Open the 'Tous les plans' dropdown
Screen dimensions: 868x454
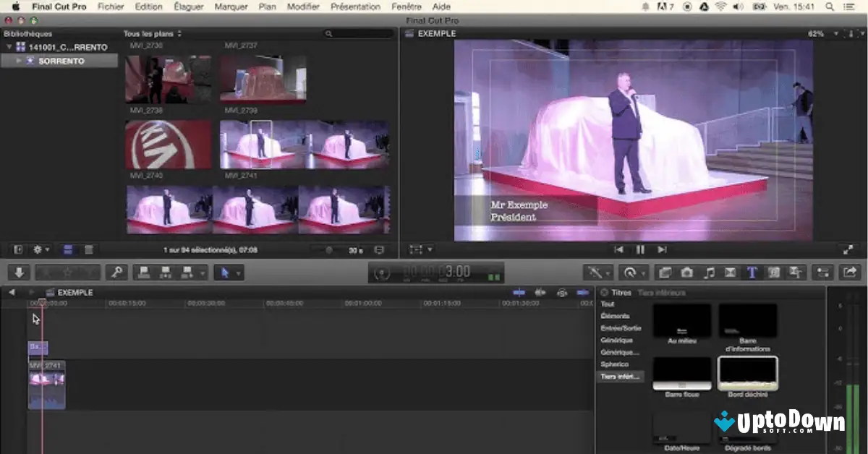[149, 33]
